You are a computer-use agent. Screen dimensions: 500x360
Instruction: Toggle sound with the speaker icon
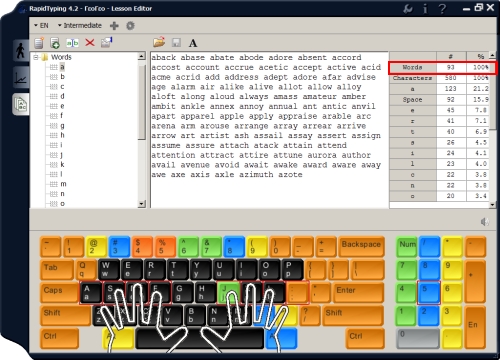(485, 222)
